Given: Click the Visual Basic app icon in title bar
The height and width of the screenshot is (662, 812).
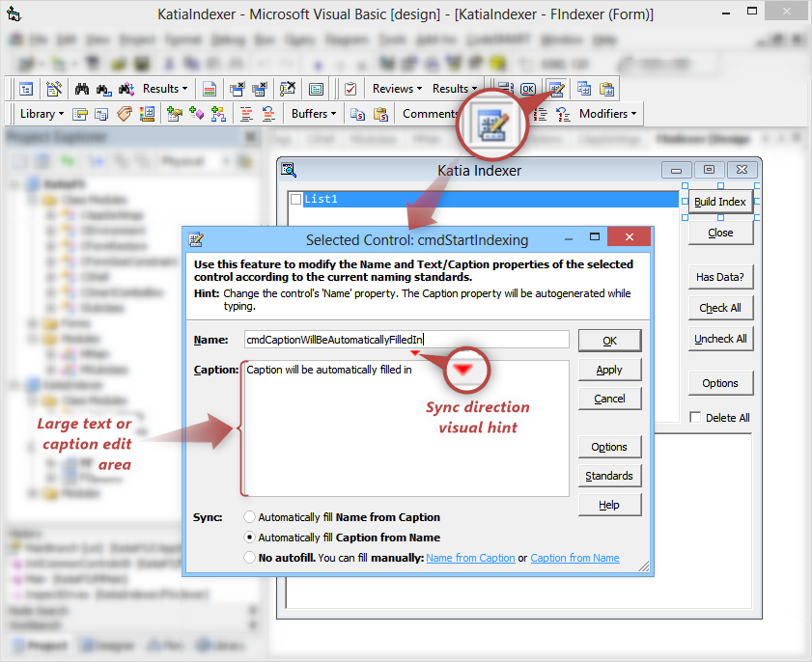Looking at the screenshot, I should tap(14, 14).
